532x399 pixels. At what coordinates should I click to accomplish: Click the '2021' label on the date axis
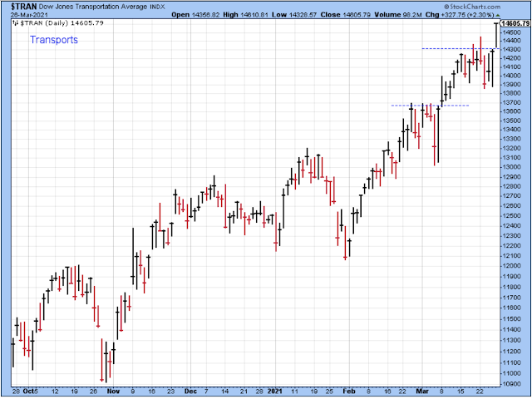pos(275,392)
